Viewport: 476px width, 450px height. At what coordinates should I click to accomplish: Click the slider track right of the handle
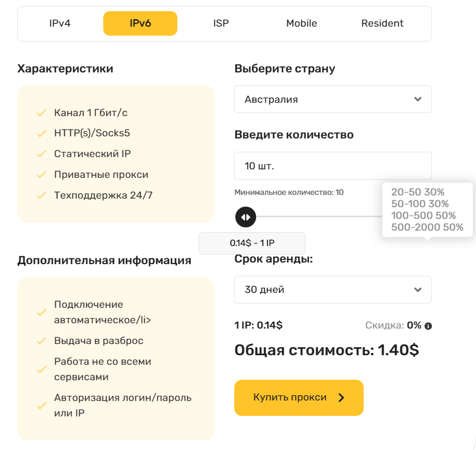[319, 217]
